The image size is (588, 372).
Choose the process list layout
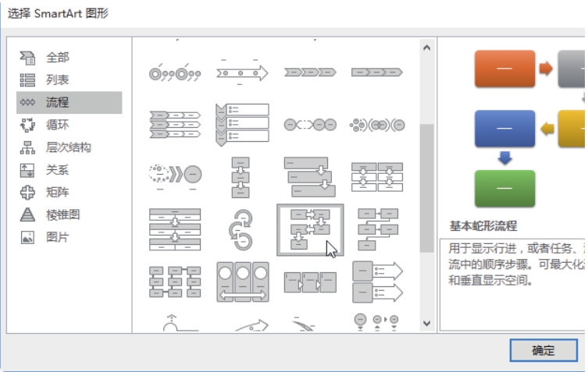pyautogui.click(x=377, y=177)
